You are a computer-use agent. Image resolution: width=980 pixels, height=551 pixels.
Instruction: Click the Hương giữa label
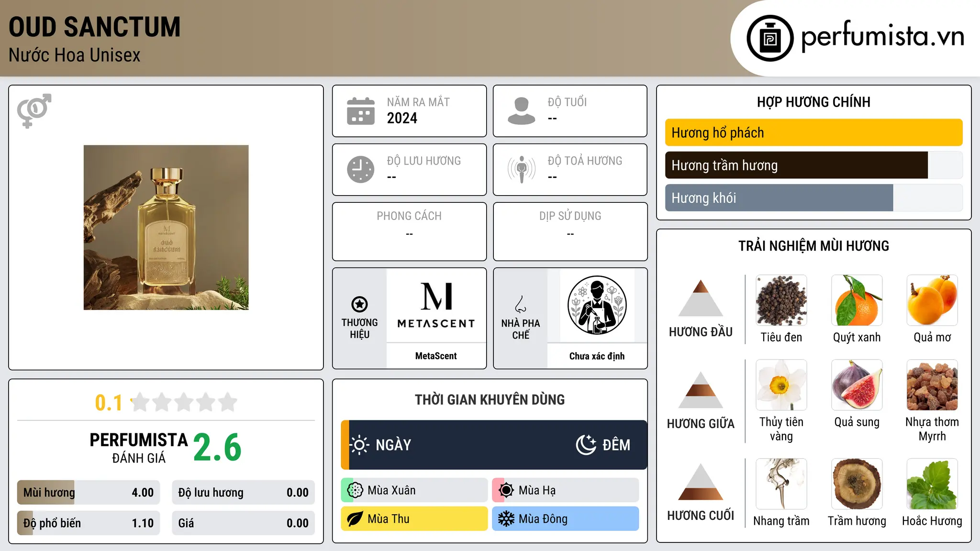[701, 424]
